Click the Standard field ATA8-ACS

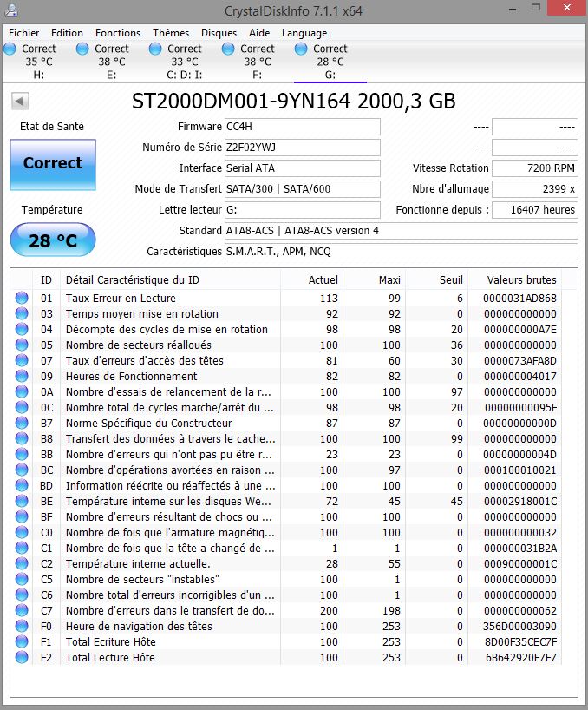(x=402, y=231)
